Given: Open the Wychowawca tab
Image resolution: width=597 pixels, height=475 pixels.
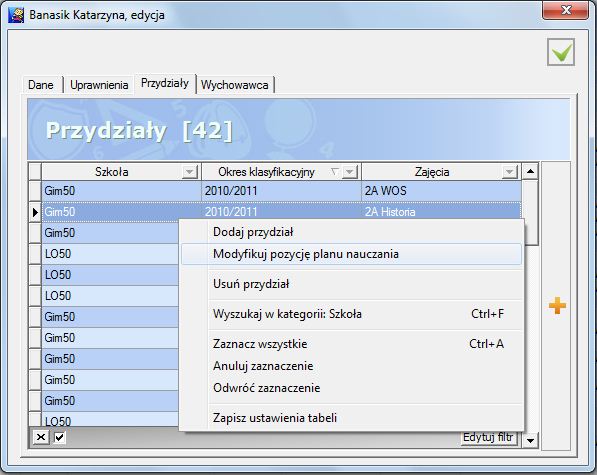Looking at the screenshot, I should [x=235, y=84].
